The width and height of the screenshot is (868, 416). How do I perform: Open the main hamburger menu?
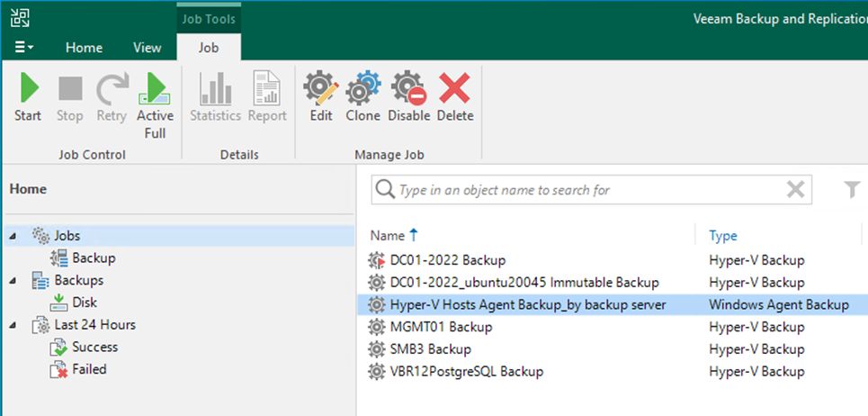(23, 48)
